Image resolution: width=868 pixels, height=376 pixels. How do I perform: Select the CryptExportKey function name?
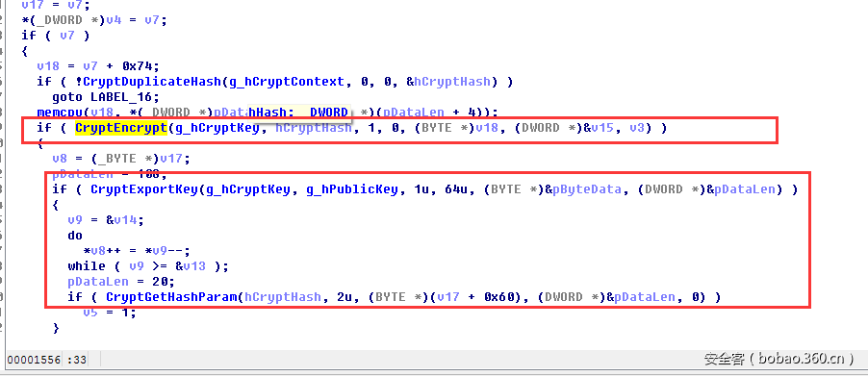coord(144,189)
